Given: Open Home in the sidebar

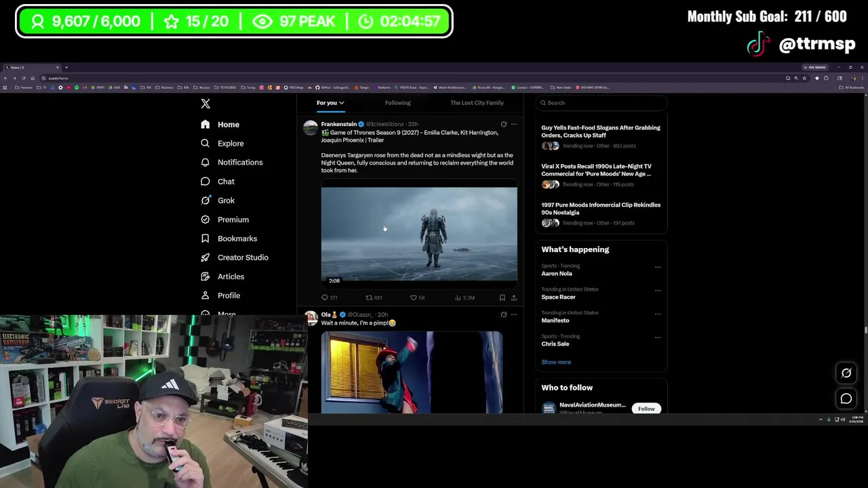Looking at the screenshot, I should click(x=221, y=125).
